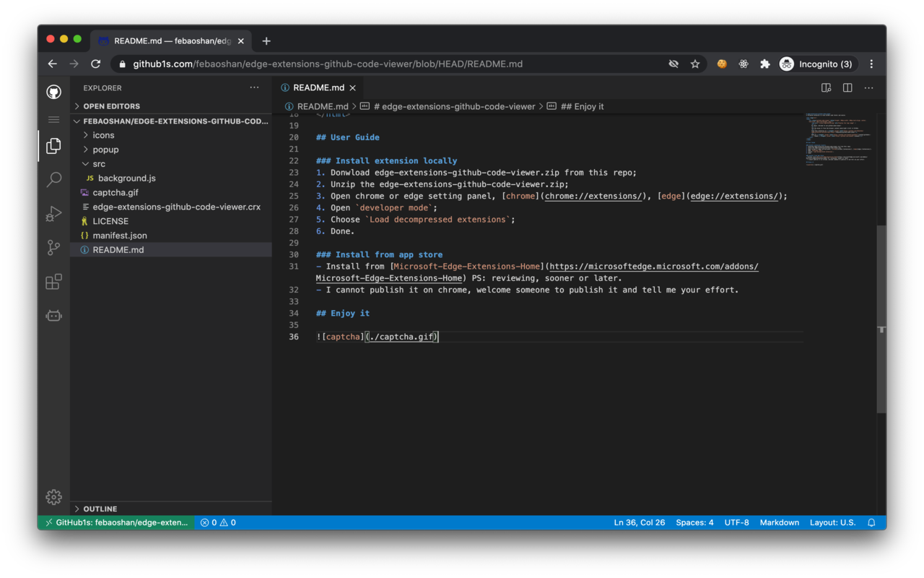924x578 pixels.
Task: Click the GitHub1s remote indicator in status bar
Action: (x=116, y=522)
